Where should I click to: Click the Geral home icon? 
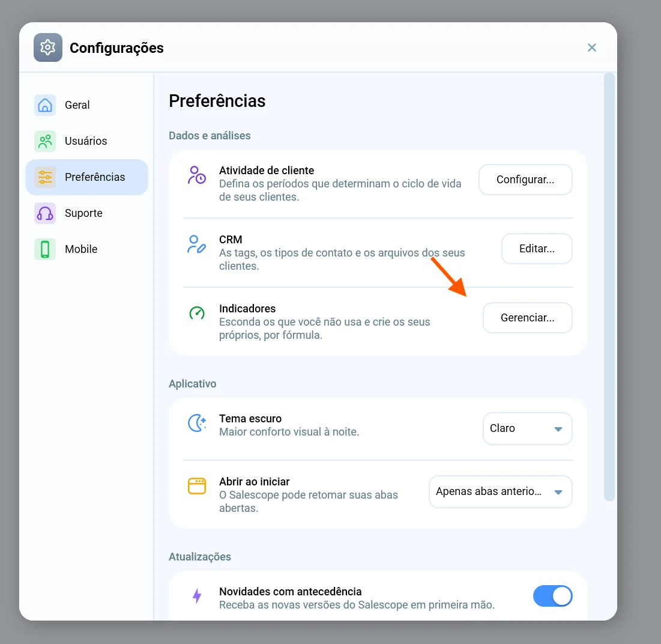(x=44, y=105)
